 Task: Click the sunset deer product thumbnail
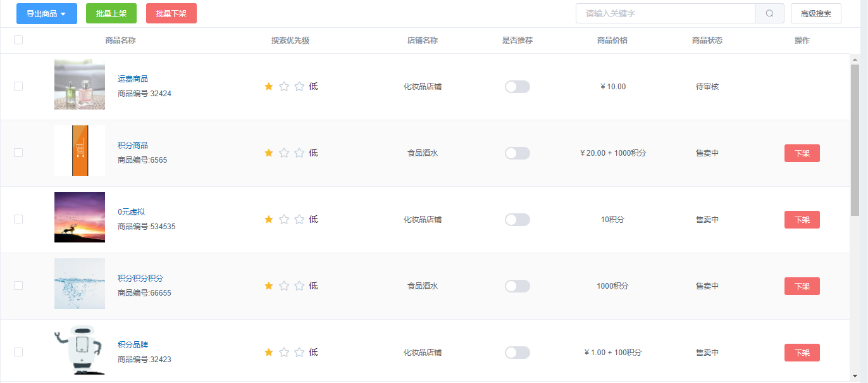click(80, 217)
